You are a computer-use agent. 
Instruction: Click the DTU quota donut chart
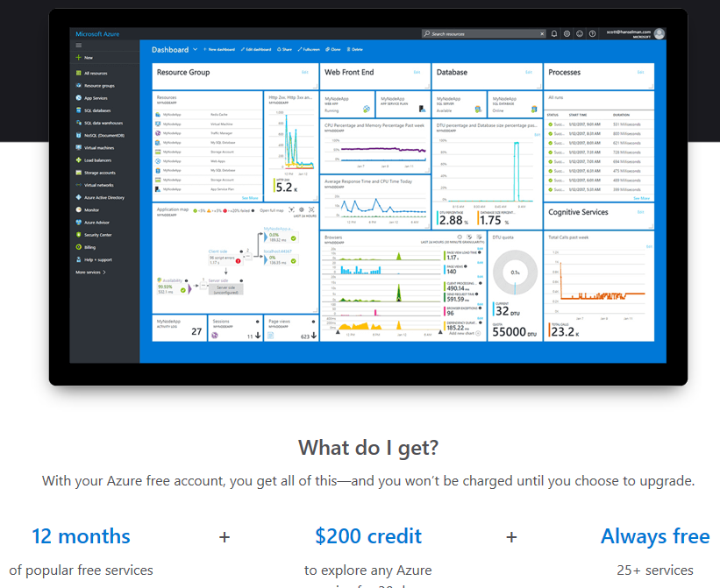[x=515, y=273]
